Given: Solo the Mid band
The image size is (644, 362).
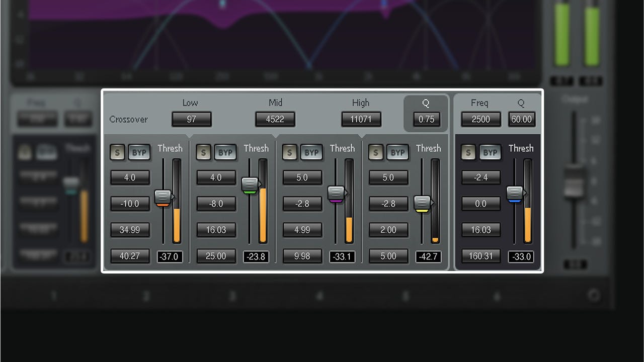Looking at the screenshot, I should tap(203, 152).
